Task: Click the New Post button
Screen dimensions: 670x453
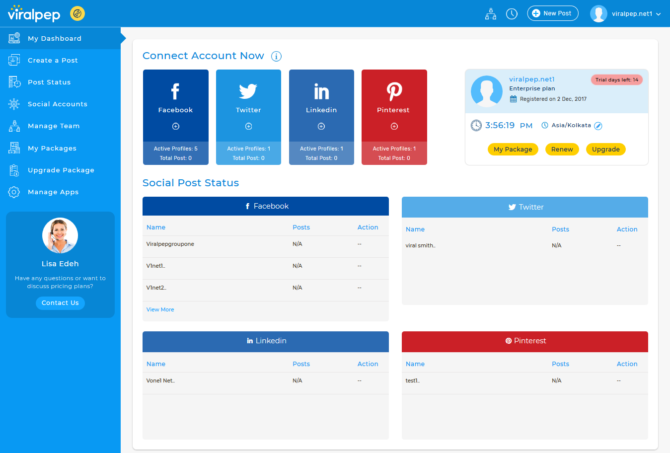Action: (552, 13)
